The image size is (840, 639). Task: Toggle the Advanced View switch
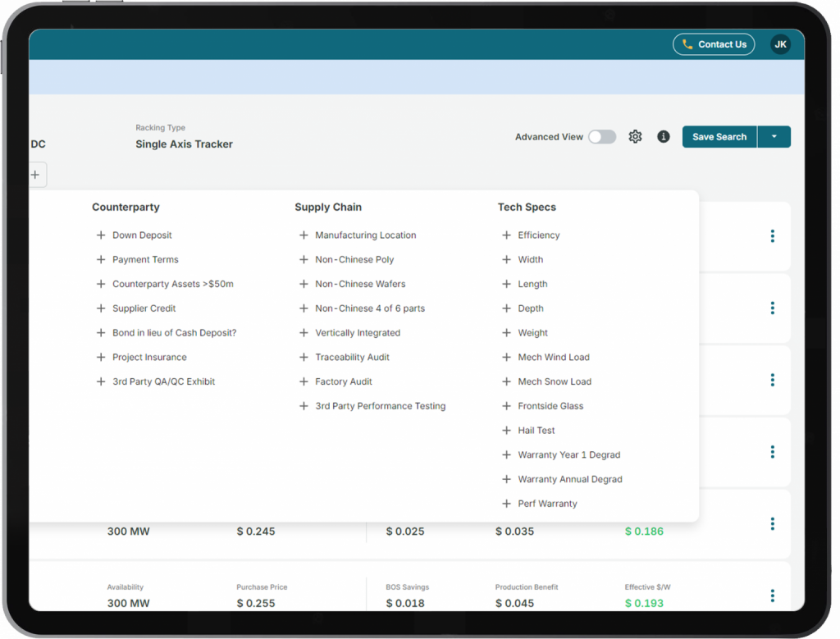[602, 137]
